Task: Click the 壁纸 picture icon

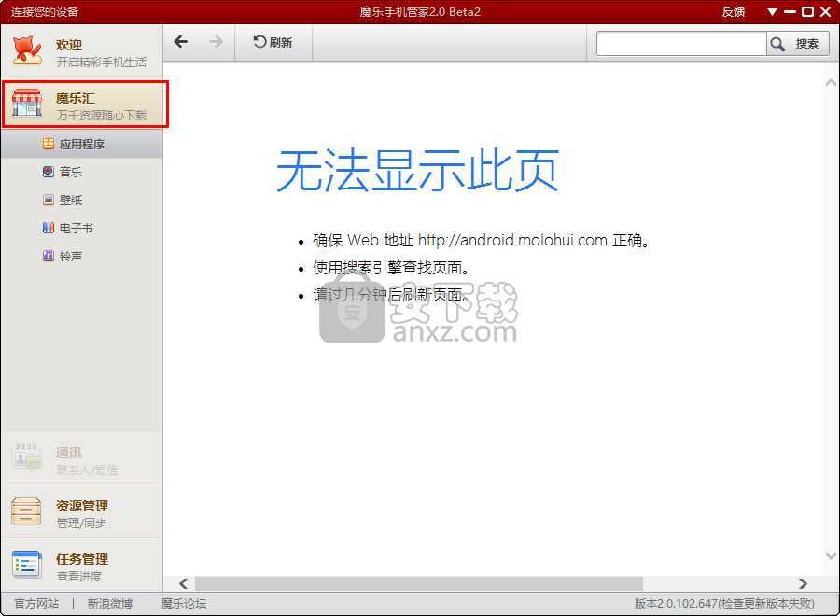Action: [49, 200]
